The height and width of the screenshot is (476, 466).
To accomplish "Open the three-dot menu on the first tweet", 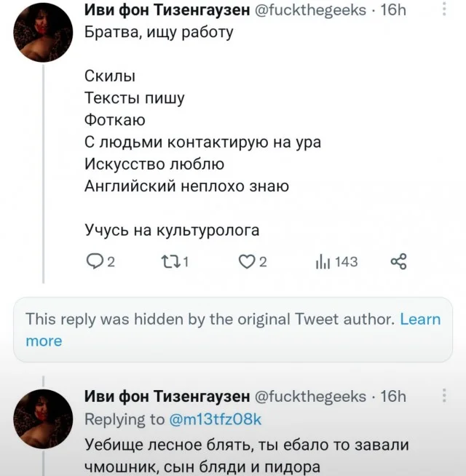I will 446,9.
